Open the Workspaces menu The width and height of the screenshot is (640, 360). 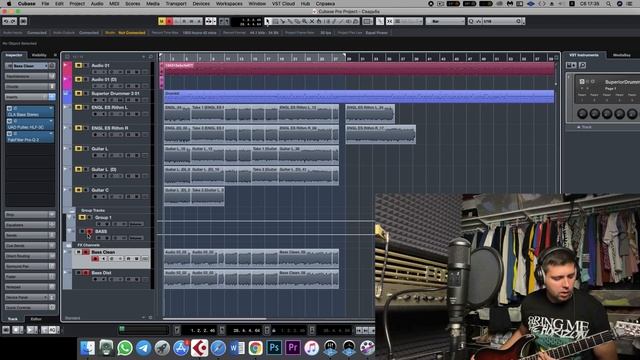(229, 4)
